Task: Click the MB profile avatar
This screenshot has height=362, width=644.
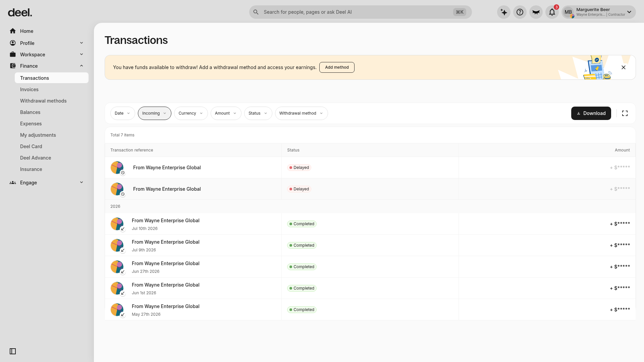Action: click(568, 12)
